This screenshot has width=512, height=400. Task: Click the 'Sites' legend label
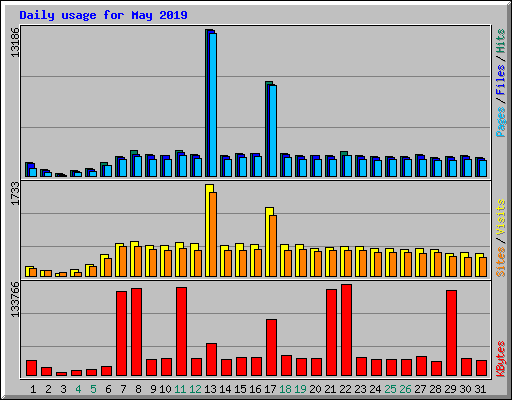501,262
